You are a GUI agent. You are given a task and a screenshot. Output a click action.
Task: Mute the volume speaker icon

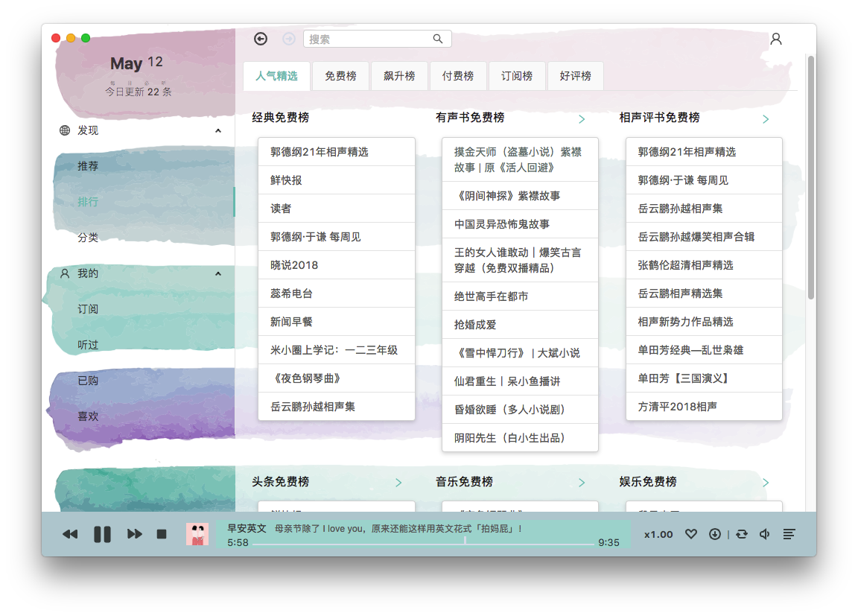[765, 534]
